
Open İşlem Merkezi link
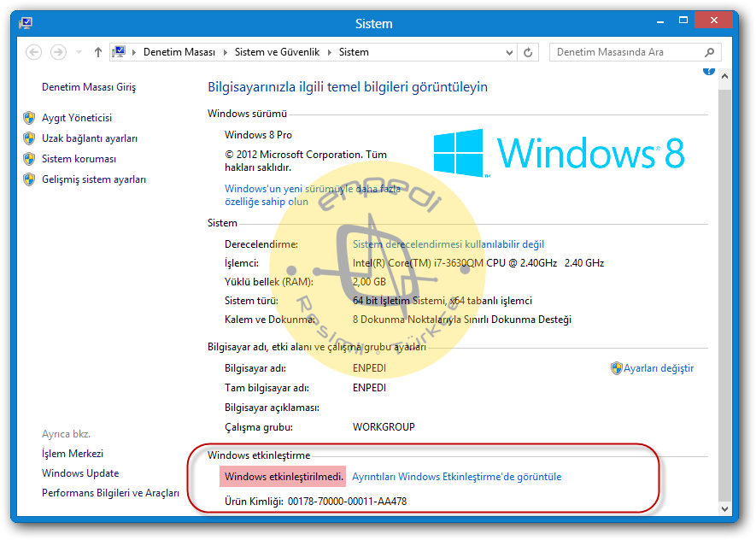point(73,454)
